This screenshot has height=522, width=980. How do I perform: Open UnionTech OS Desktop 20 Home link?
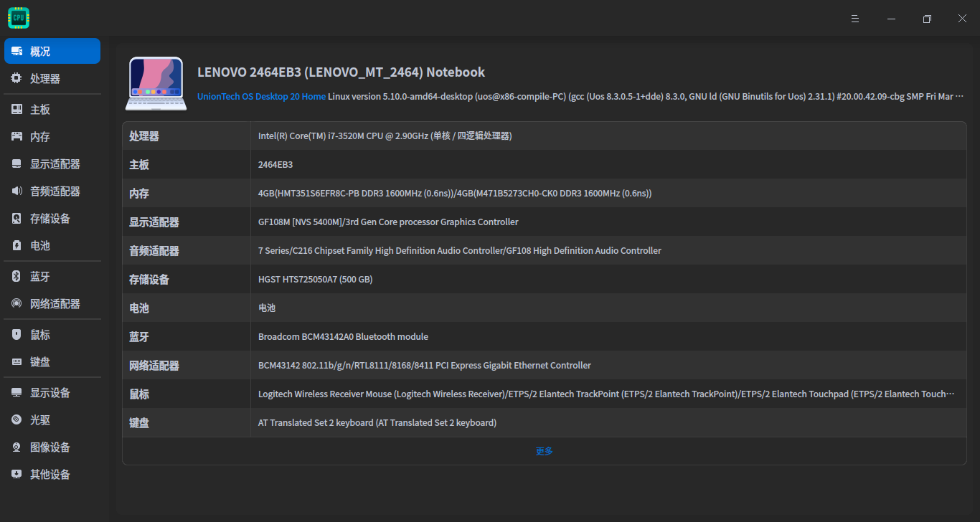coord(261,96)
